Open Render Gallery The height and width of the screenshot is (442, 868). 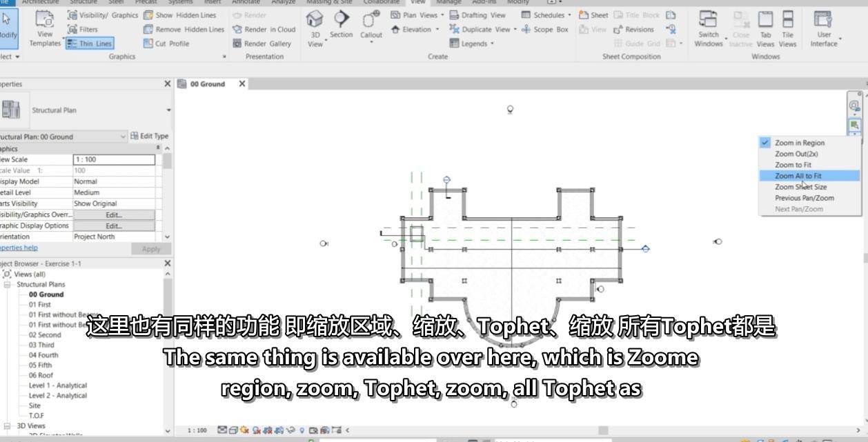coord(262,43)
